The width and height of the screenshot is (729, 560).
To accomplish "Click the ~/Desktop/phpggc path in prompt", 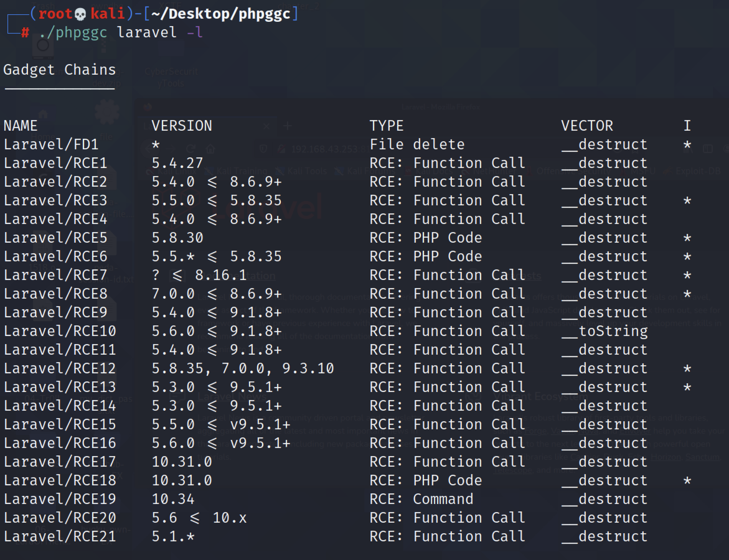I will pos(220,14).
